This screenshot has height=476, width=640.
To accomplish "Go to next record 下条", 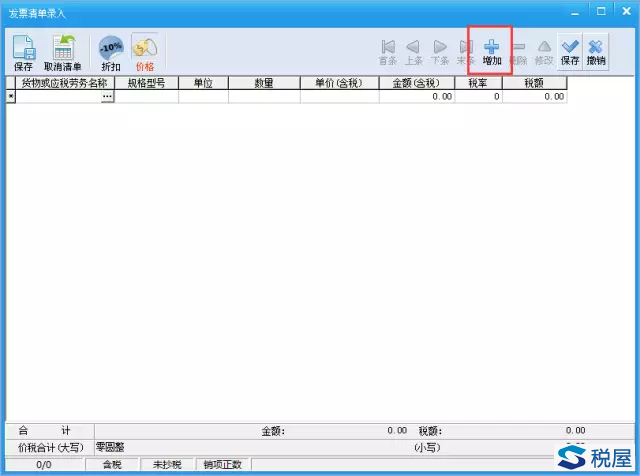I will 440,52.
